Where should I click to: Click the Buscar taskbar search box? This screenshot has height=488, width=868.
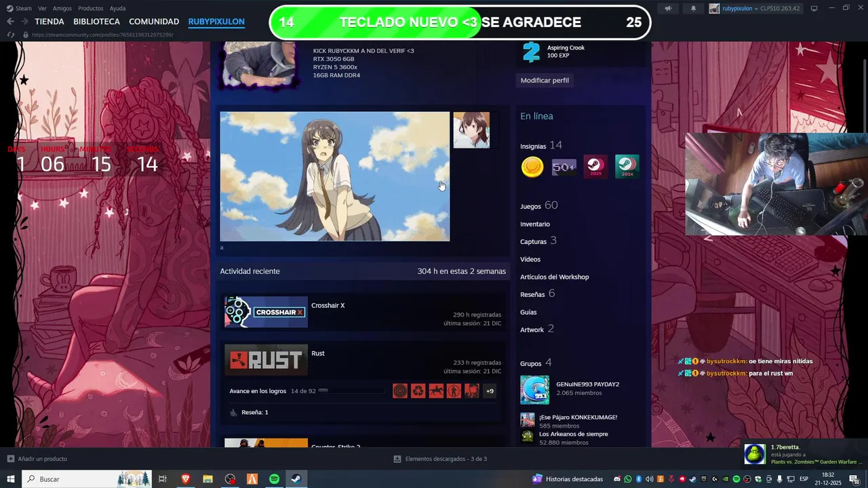click(87, 479)
